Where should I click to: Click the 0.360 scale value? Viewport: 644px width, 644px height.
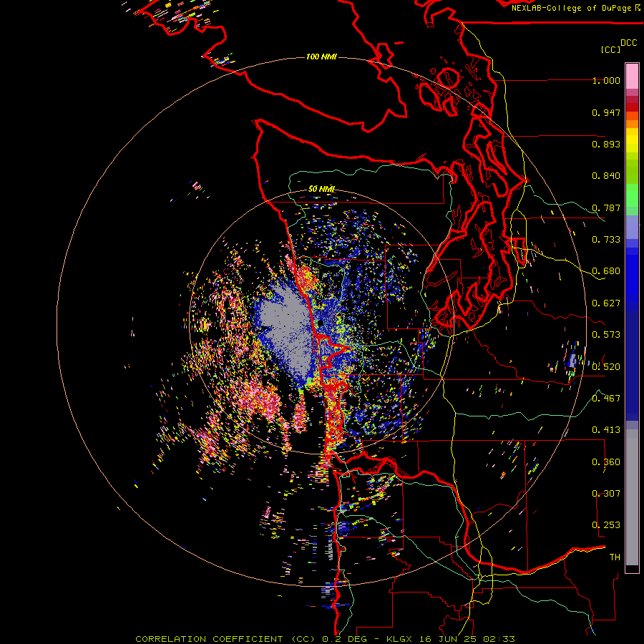pos(606,462)
